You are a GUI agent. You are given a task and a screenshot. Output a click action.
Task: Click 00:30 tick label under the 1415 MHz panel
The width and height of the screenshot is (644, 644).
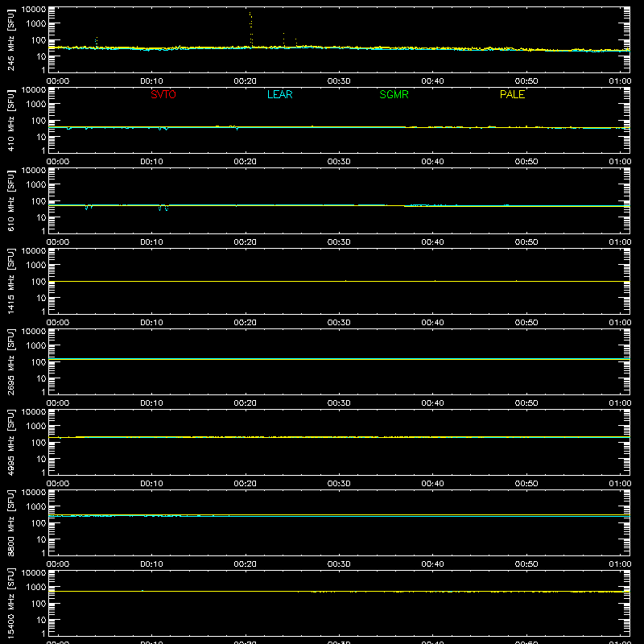click(x=339, y=323)
